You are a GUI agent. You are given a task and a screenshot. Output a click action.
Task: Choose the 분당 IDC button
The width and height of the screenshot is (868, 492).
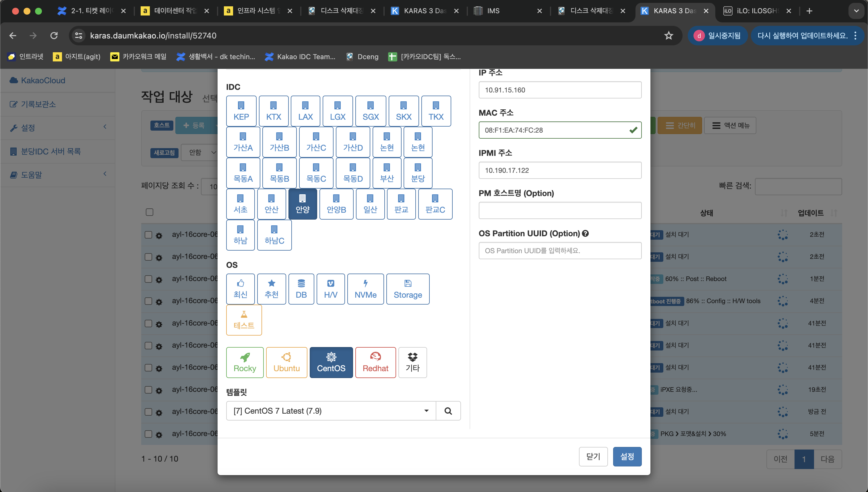click(x=418, y=173)
